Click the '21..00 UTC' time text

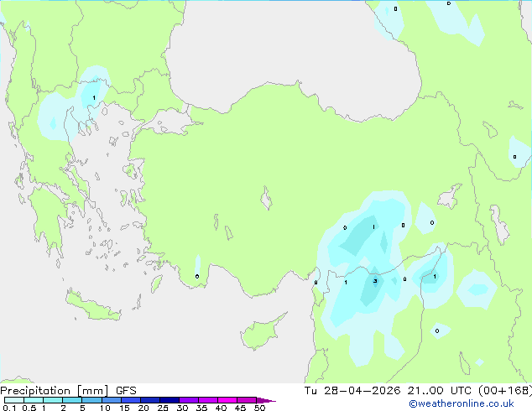click(440, 391)
